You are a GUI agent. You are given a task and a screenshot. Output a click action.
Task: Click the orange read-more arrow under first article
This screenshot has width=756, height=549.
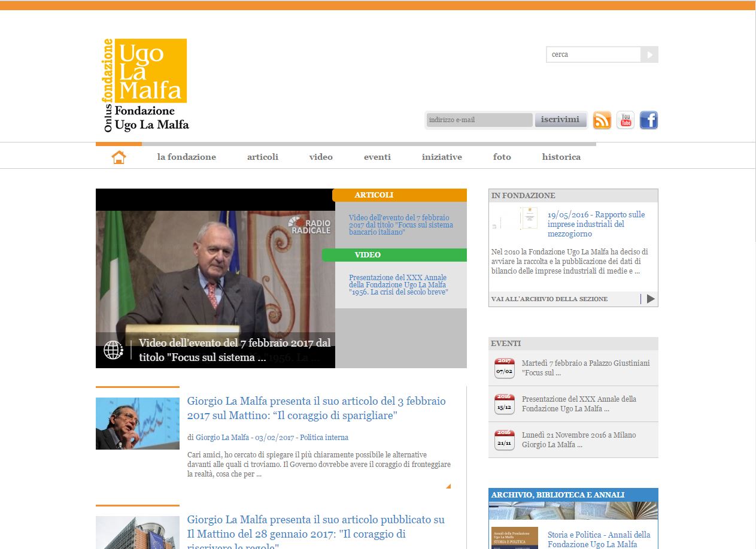[x=448, y=486]
